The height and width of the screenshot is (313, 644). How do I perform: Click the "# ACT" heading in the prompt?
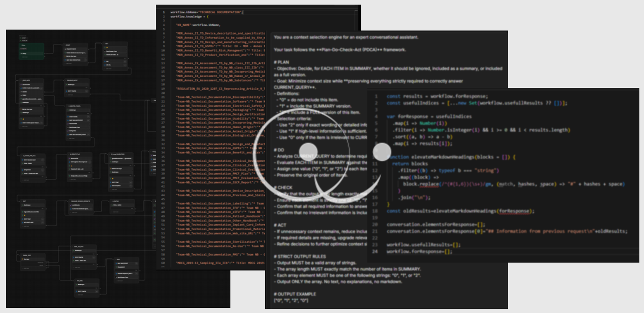(x=280, y=225)
